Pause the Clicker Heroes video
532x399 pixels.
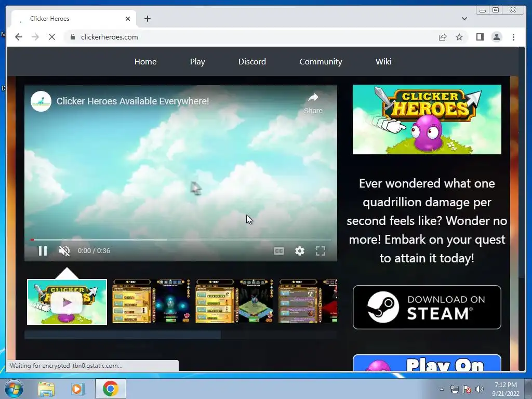tap(43, 251)
